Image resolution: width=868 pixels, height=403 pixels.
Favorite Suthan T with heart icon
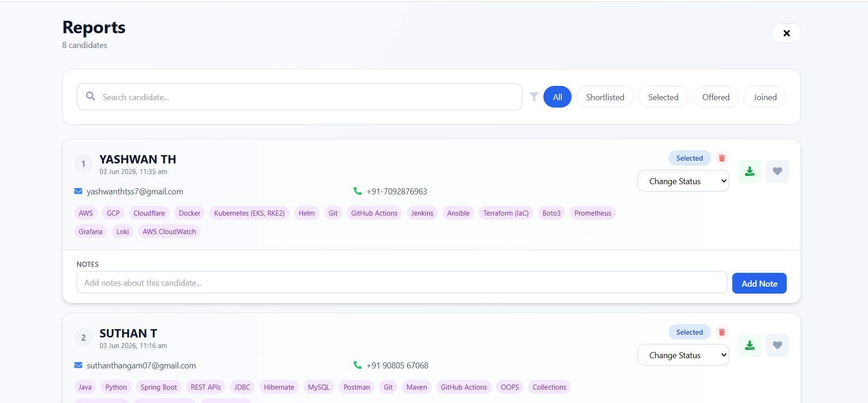pos(778,345)
